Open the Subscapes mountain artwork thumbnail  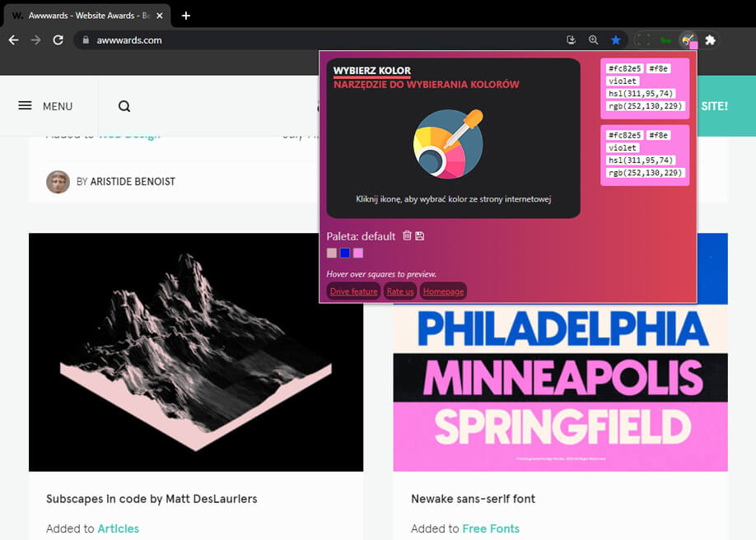[196, 352]
